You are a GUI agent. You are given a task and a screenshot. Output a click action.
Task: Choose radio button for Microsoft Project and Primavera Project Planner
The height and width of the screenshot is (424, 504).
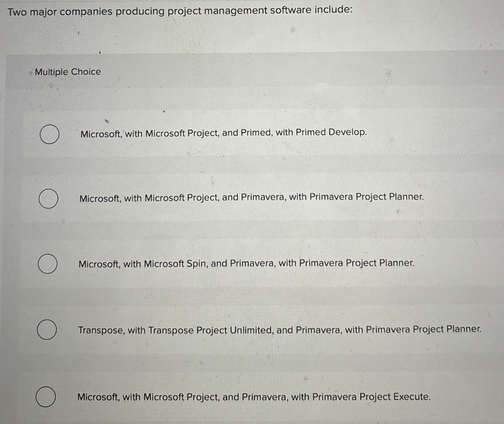48,199
